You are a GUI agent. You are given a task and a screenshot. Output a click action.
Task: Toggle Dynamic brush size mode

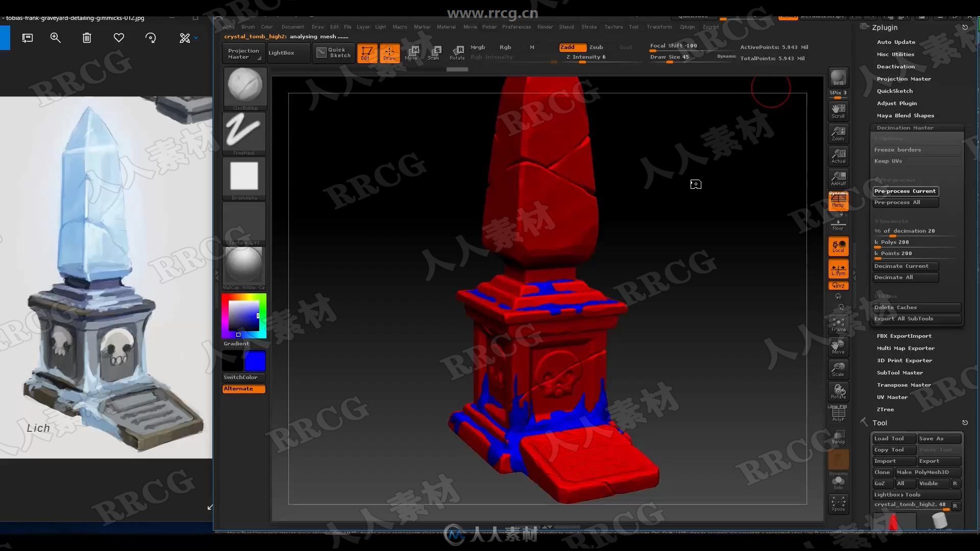click(x=726, y=56)
